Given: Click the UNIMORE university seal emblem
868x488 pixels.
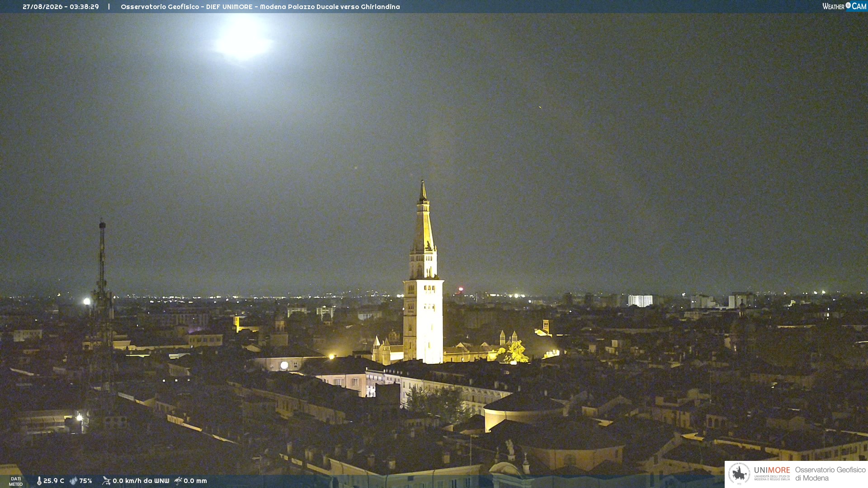Looking at the screenshot, I should (x=739, y=474).
